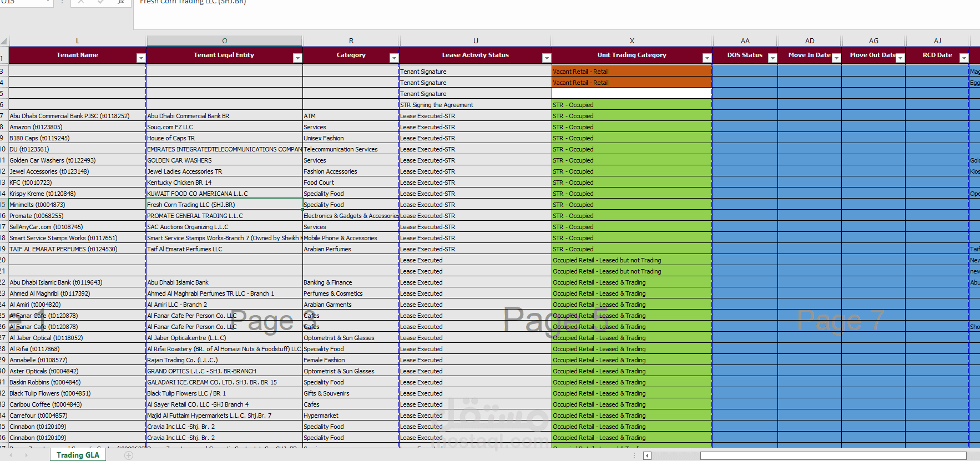Select the Rajan Trading Co. (L.L.C.) cell
The width and height of the screenshot is (980, 461).
click(224, 360)
